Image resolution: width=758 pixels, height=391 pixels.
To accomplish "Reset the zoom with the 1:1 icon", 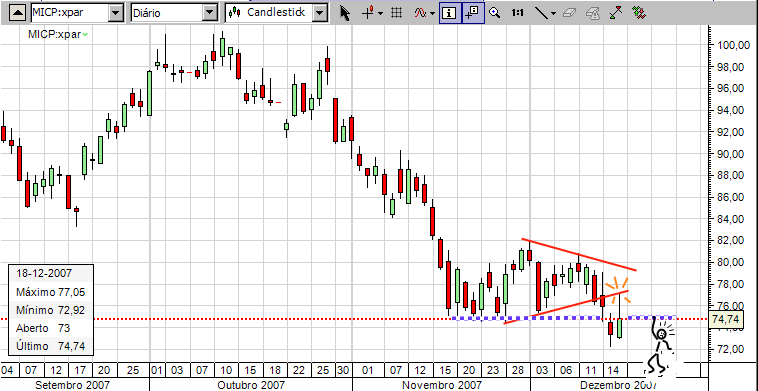I will click(x=518, y=13).
